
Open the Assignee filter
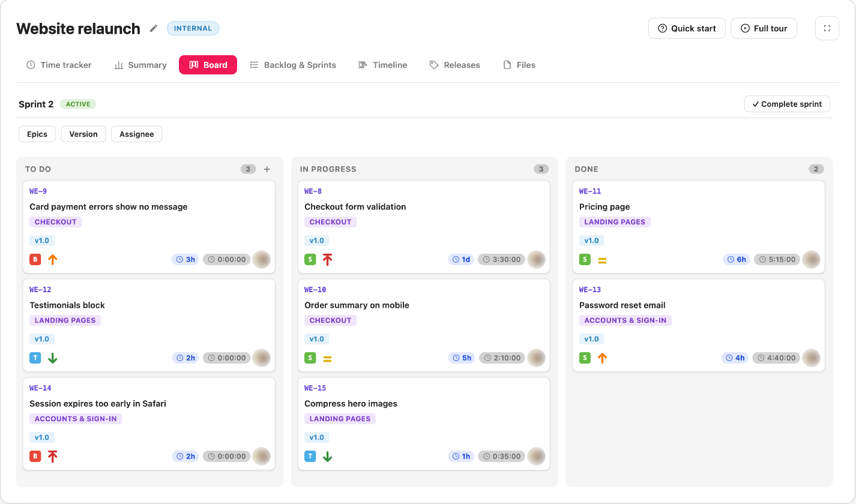pos(137,134)
